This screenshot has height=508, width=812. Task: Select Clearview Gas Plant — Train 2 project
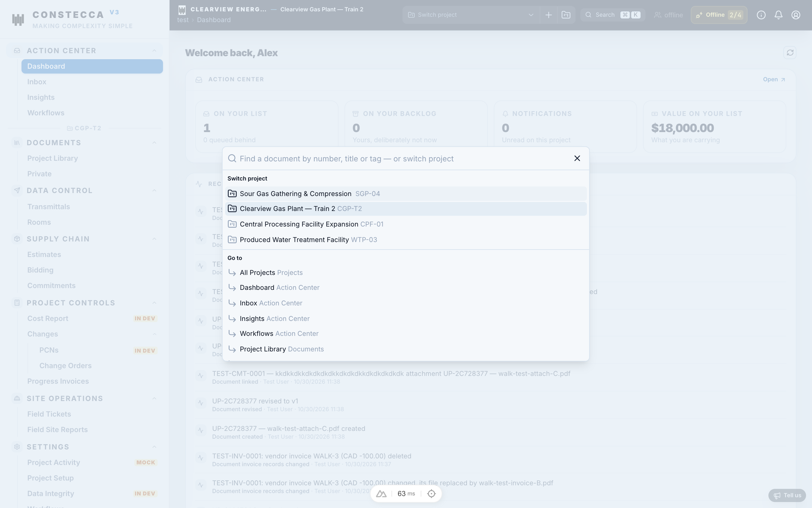click(406, 209)
